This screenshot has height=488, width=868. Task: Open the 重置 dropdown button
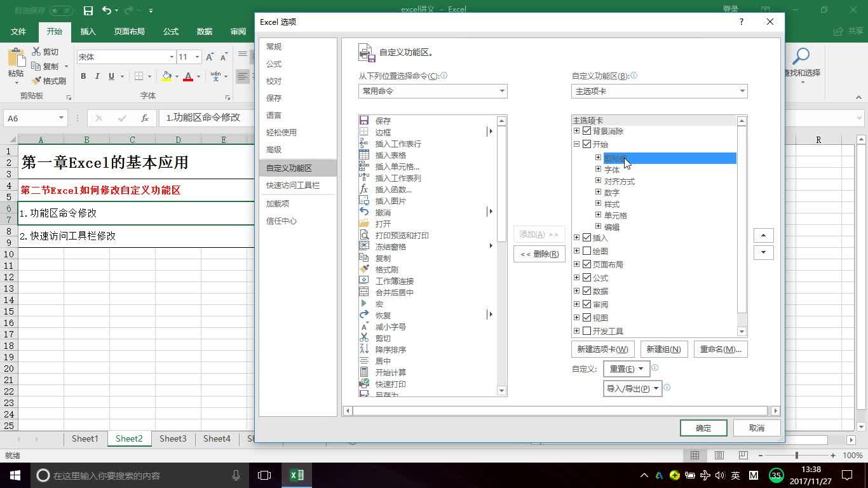coord(626,369)
